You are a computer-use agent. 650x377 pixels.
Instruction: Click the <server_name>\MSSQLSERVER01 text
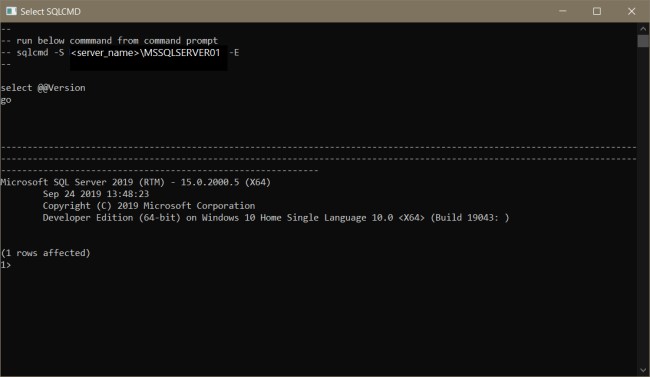146,53
